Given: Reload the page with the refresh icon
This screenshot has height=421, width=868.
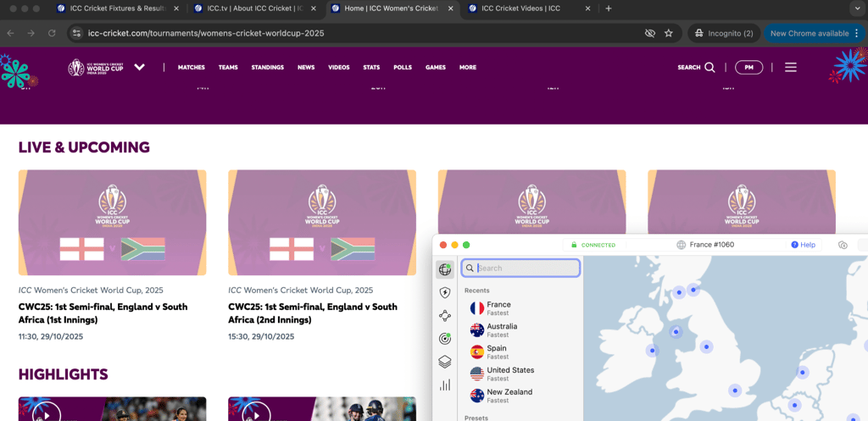Looking at the screenshot, I should point(52,33).
